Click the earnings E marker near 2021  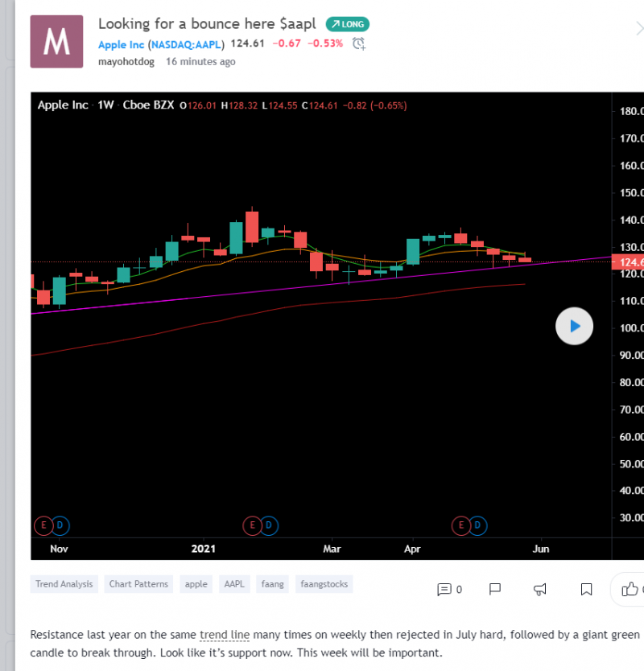(252, 525)
